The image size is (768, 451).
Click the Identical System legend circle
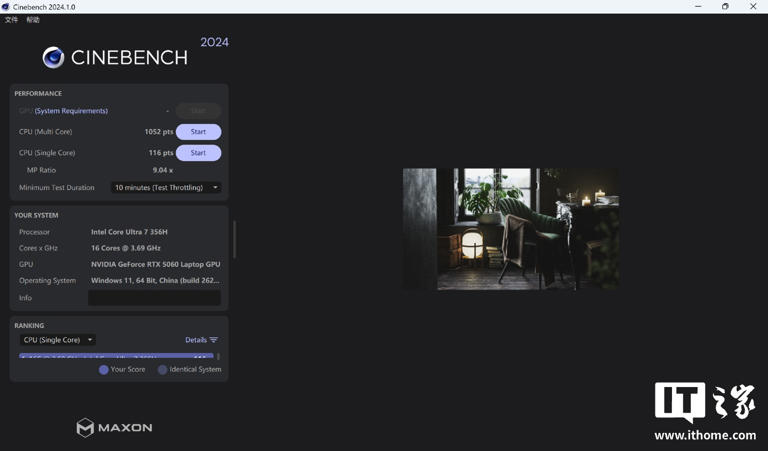(x=162, y=370)
